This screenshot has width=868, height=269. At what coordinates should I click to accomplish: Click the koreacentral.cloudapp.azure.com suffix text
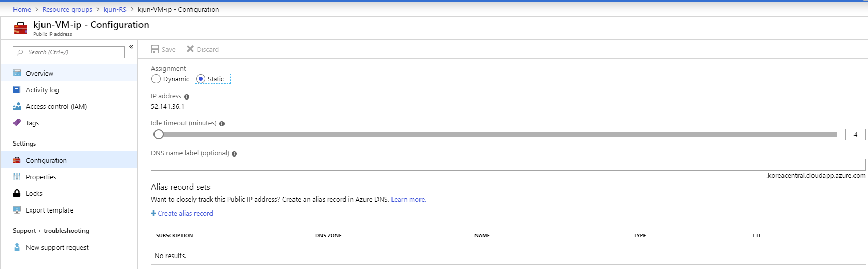[x=816, y=175]
